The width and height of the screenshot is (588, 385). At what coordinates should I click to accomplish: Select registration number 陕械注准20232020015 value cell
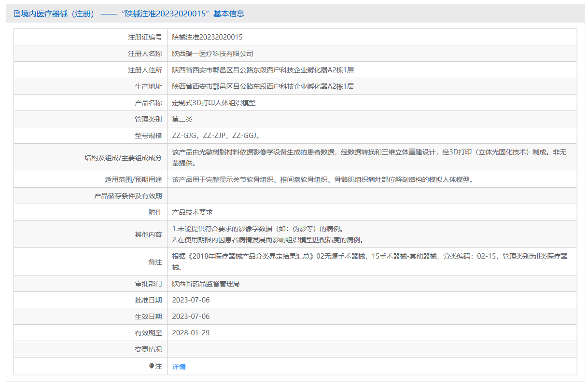(372, 37)
